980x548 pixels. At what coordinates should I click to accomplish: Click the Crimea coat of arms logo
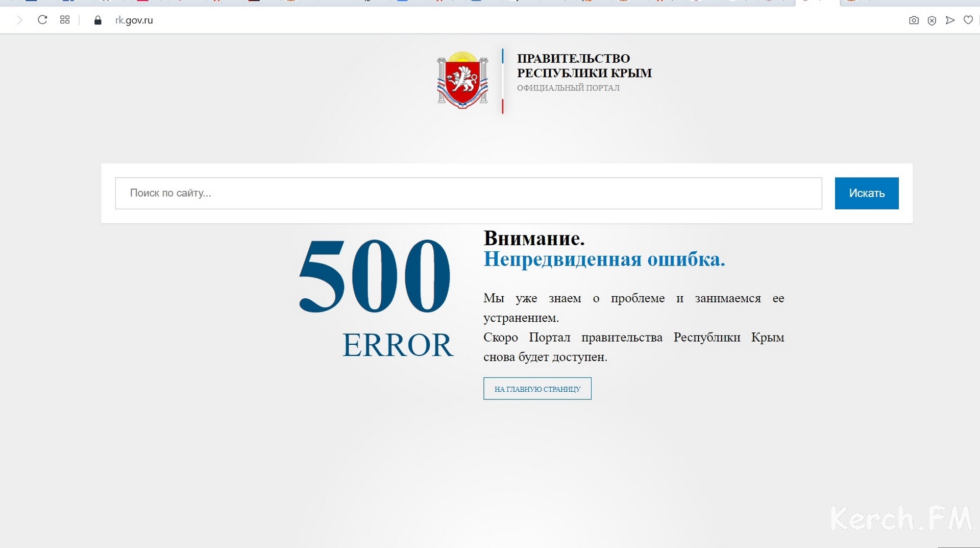[x=462, y=80]
